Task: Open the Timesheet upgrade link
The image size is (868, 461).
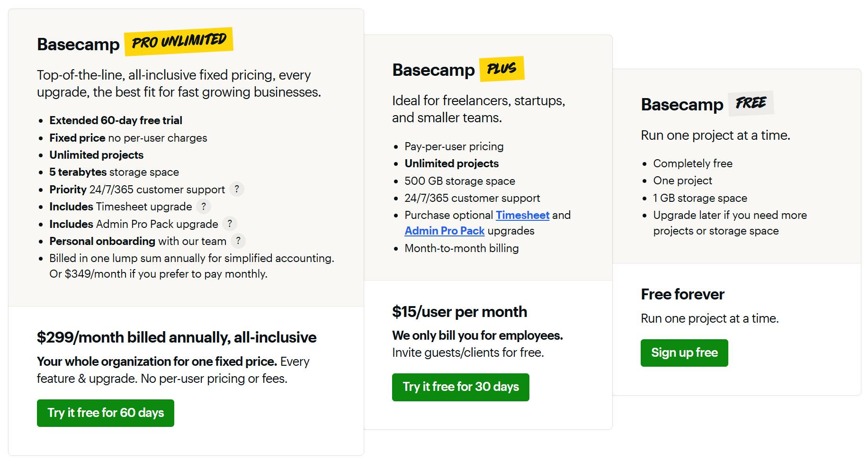Action: pos(522,215)
